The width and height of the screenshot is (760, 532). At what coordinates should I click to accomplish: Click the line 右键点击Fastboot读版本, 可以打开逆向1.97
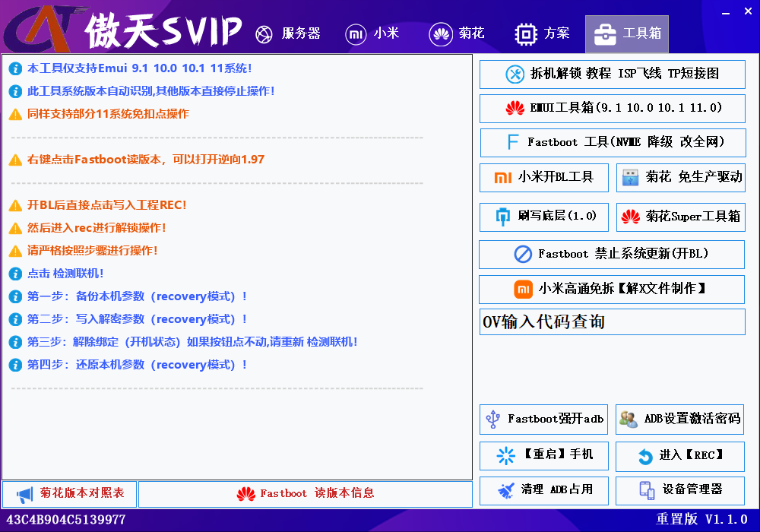click(x=145, y=160)
